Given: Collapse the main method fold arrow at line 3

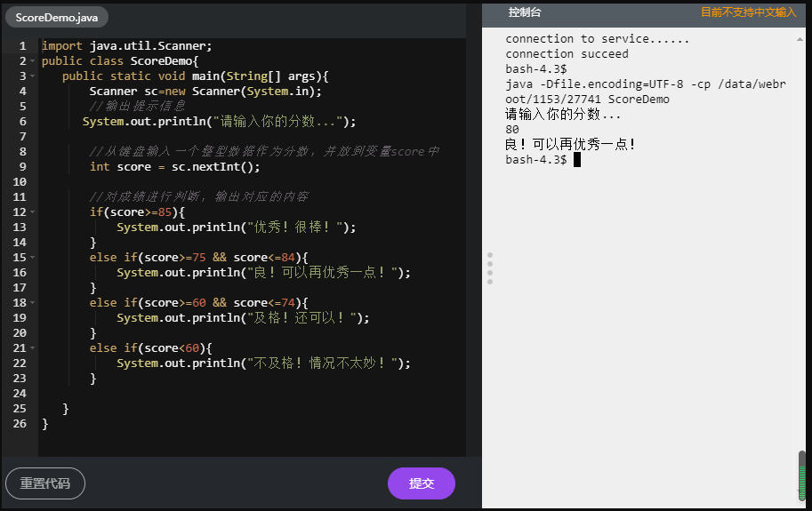Looking at the screenshot, I should pos(33,76).
